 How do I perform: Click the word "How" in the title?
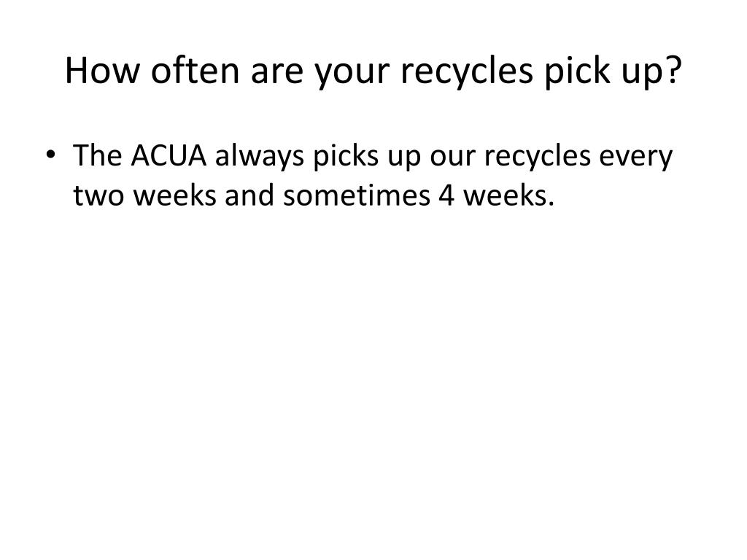(102, 71)
